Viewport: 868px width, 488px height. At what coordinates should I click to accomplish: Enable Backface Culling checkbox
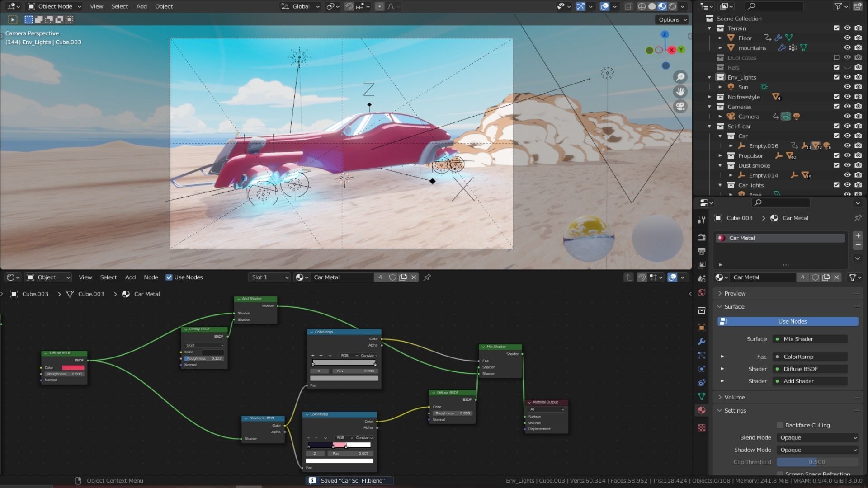(780, 425)
